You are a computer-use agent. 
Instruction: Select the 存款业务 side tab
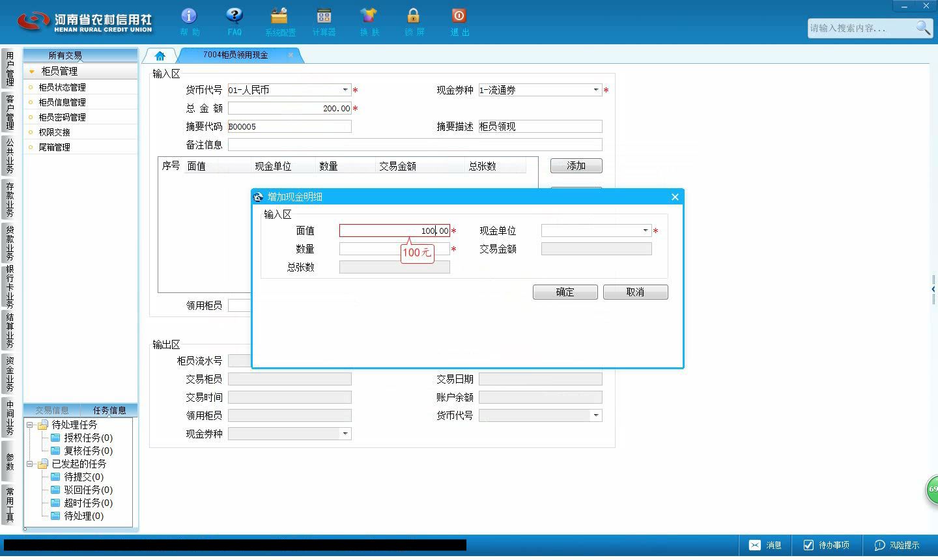pyautogui.click(x=10, y=199)
